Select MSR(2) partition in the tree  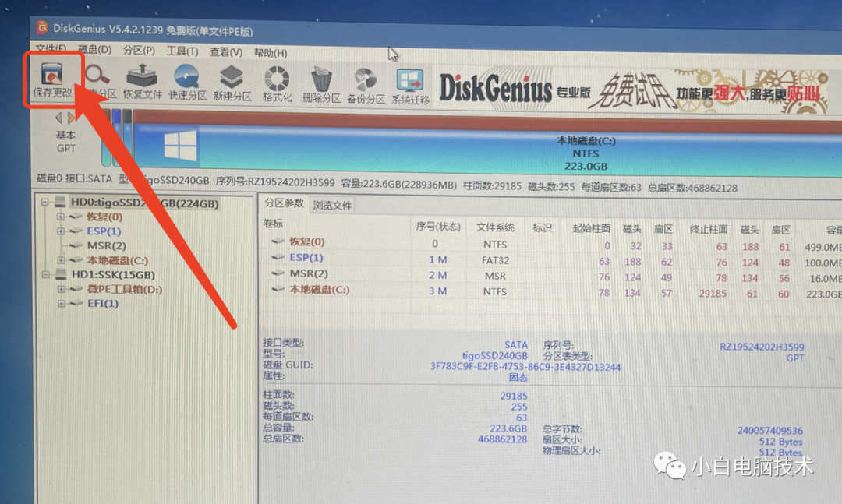tap(106, 246)
